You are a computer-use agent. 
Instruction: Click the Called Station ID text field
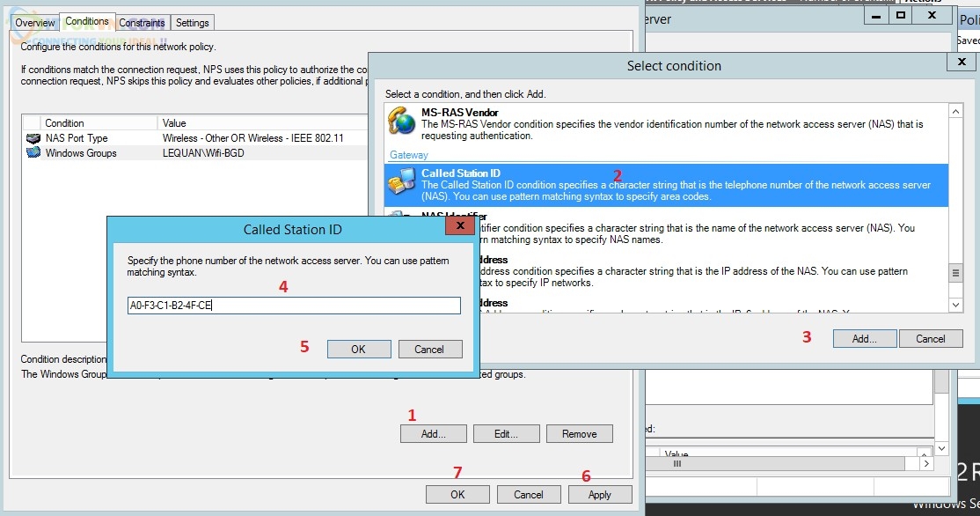tap(294, 306)
